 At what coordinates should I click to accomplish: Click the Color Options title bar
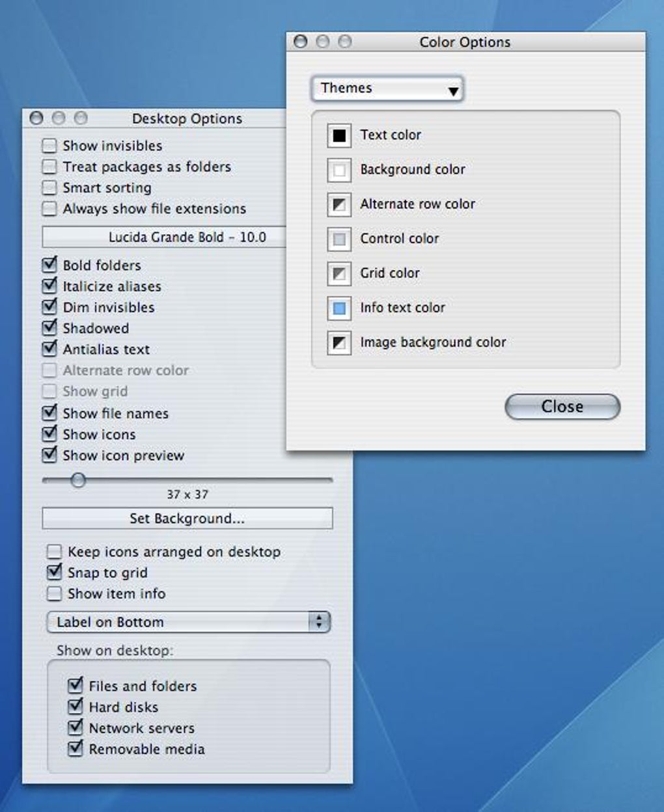pos(465,42)
